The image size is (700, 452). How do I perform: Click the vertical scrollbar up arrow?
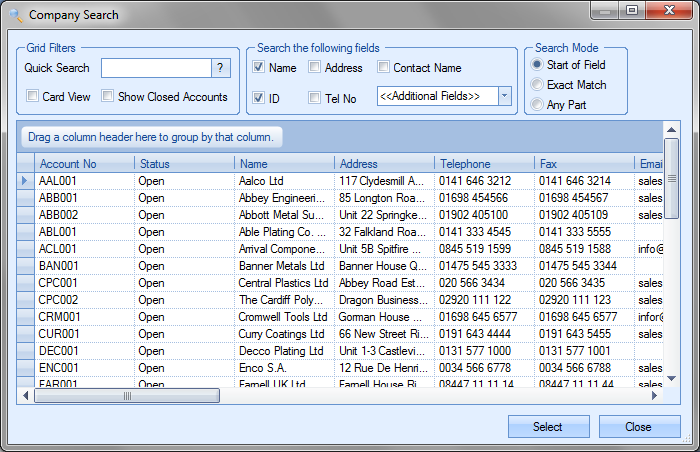(672, 130)
